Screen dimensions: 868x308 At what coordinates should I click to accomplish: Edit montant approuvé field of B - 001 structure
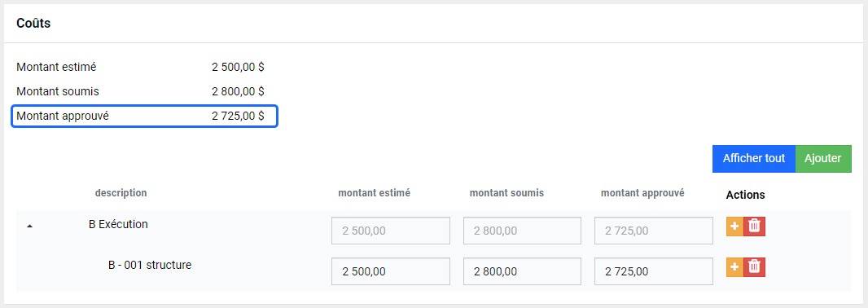point(654,271)
